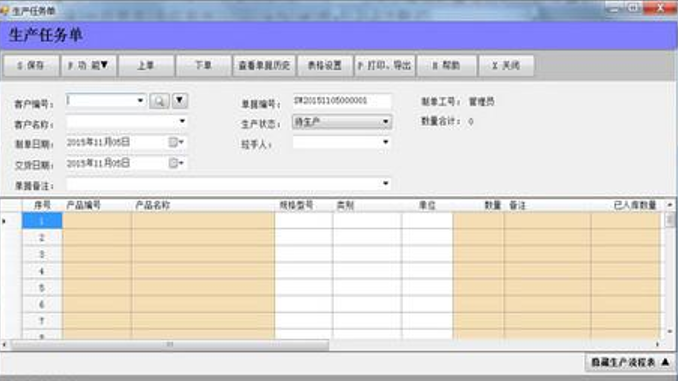Open 查看单据历史 document history

pos(264,66)
